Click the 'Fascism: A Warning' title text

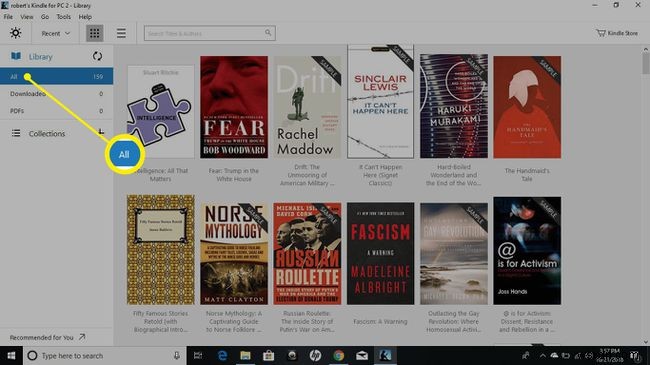click(380, 321)
